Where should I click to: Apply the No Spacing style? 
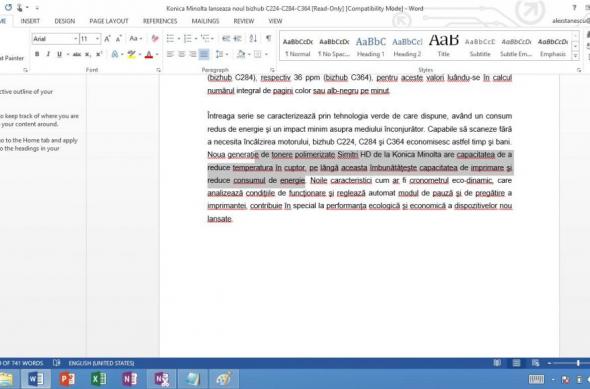(x=334, y=46)
